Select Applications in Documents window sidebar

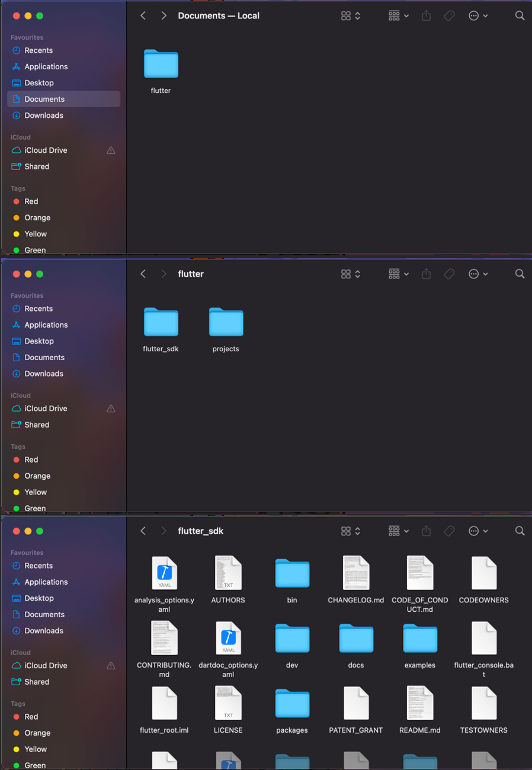click(x=63, y=67)
